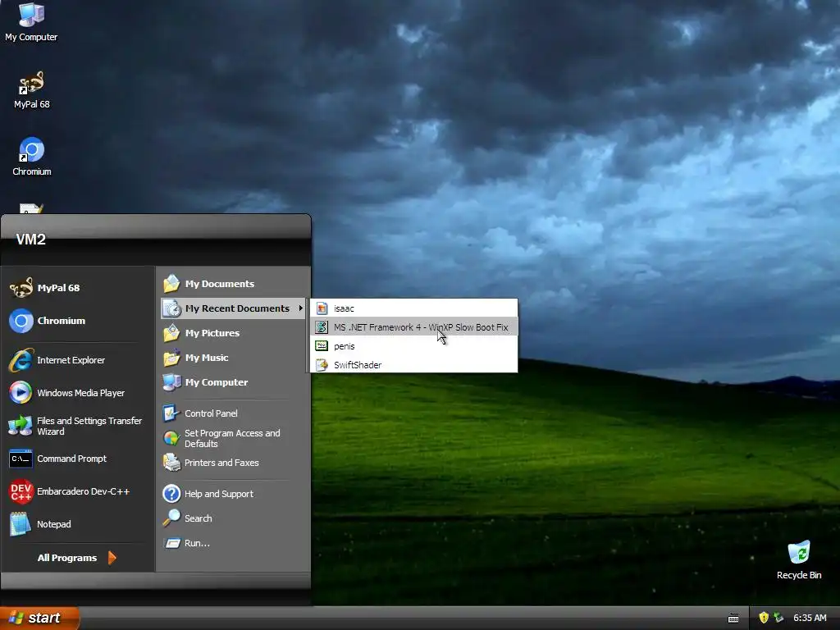Image resolution: width=840 pixels, height=630 pixels.
Task: Click the Printers and Faxes label
Action: 221,463
